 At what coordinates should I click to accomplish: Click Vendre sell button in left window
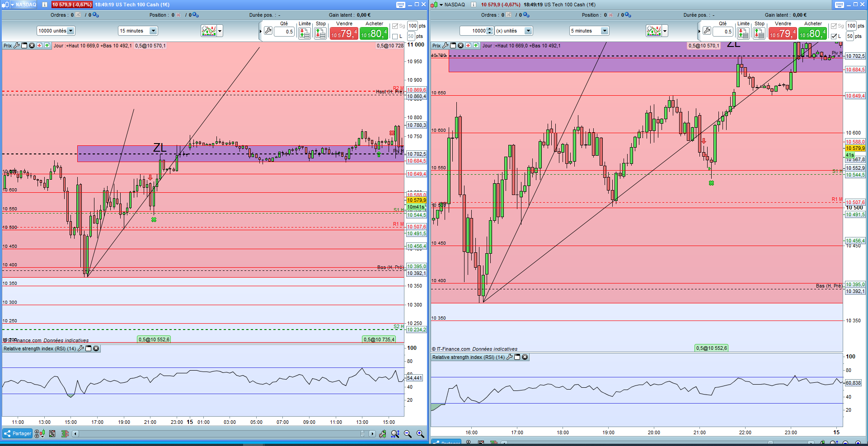click(x=344, y=33)
